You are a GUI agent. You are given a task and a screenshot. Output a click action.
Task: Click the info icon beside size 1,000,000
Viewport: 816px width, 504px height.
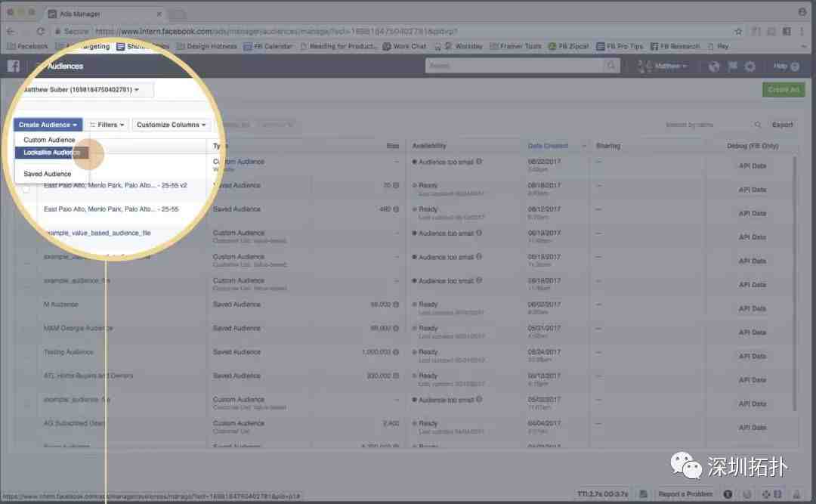pos(396,352)
